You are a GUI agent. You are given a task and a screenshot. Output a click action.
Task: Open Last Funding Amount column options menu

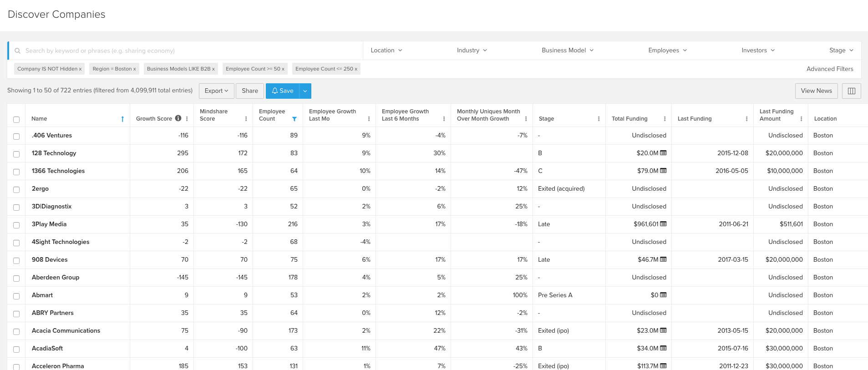pos(802,119)
